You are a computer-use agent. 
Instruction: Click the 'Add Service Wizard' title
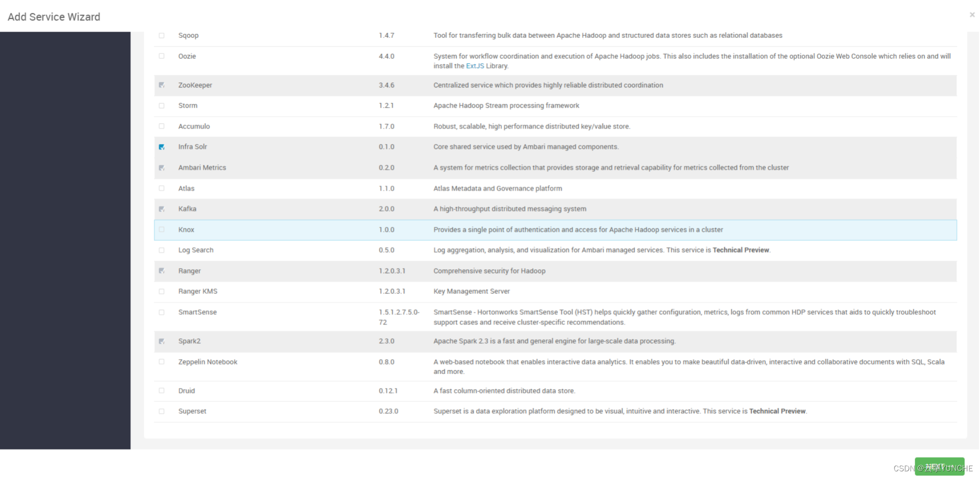point(54,17)
